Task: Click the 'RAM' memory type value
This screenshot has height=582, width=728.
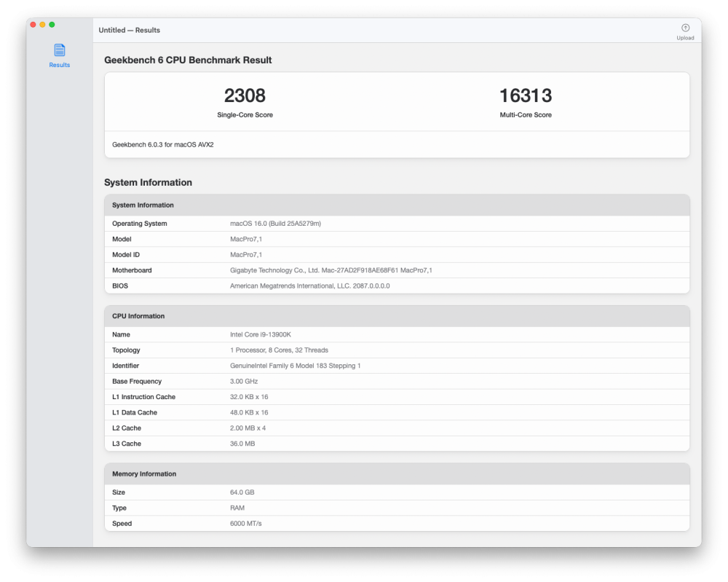Action: [x=237, y=508]
